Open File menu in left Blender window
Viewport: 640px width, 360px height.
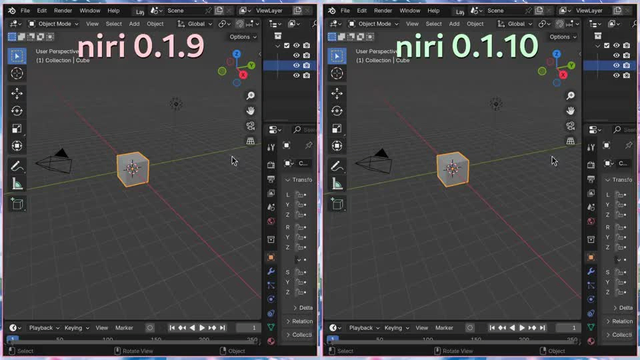25,11
